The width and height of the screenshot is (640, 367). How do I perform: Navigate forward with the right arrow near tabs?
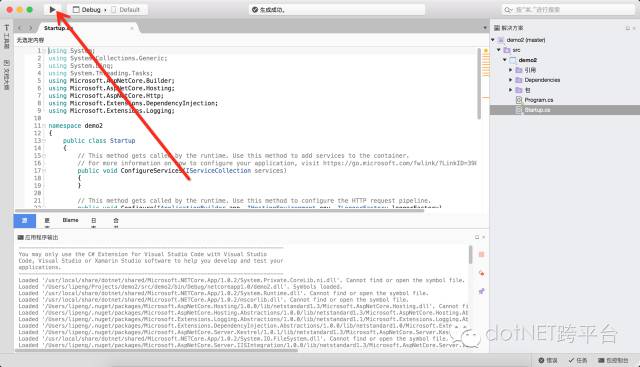[x=31, y=28]
